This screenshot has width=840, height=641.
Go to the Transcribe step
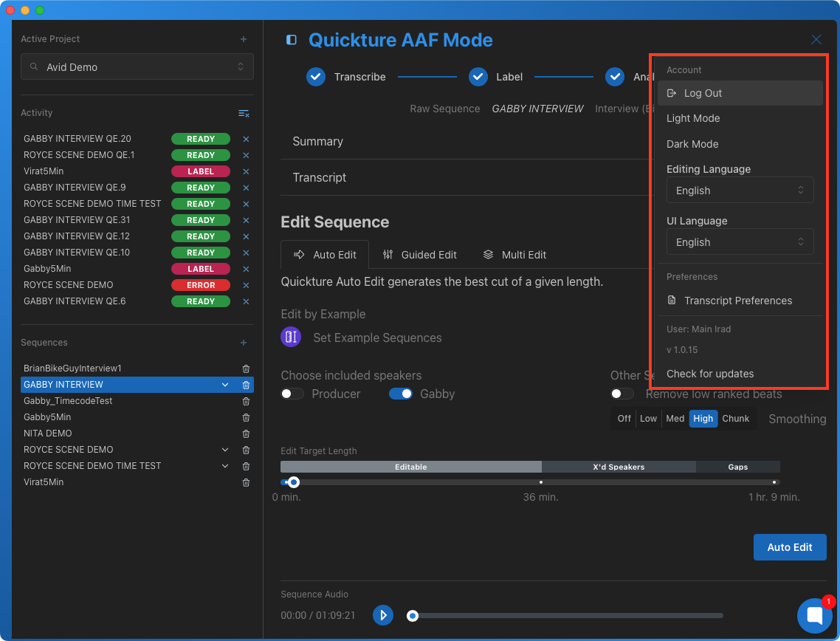(346, 77)
